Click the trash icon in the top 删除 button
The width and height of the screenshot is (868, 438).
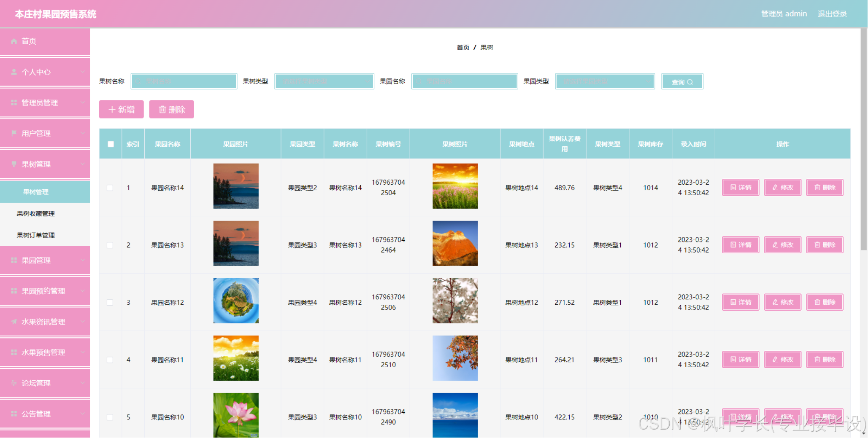click(162, 110)
